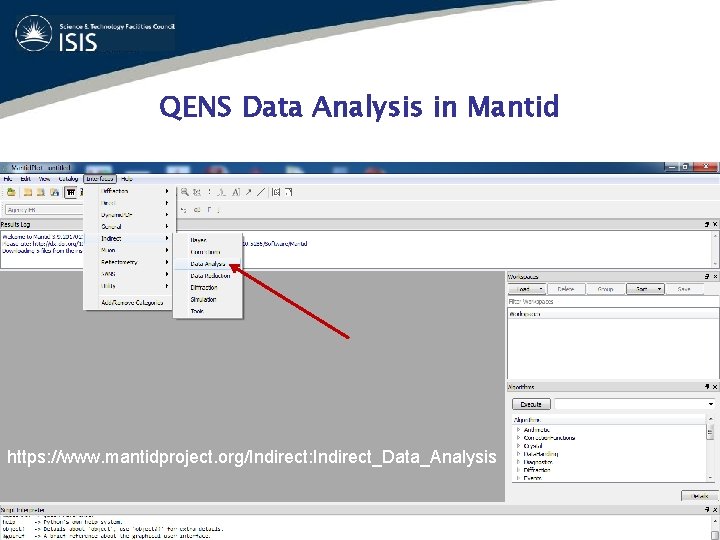This screenshot has width=720, height=540.
Task: Expand the CorrectionFunctions algorithm category
Action: 518,438
